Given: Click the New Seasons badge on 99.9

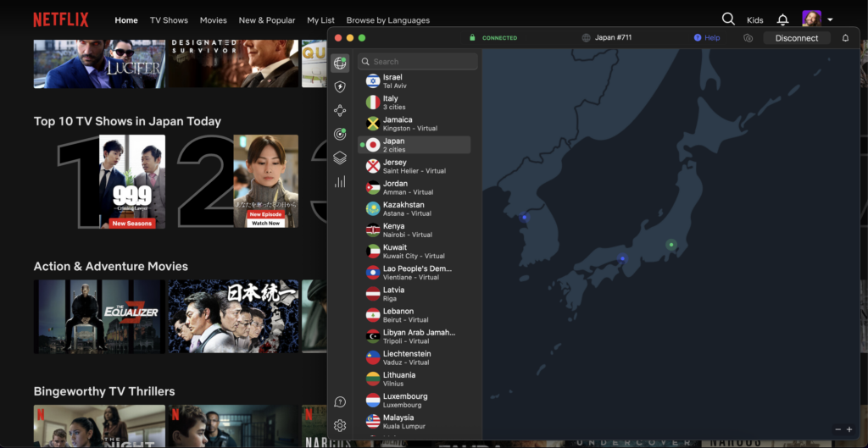Looking at the screenshot, I should tap(132, 223).
